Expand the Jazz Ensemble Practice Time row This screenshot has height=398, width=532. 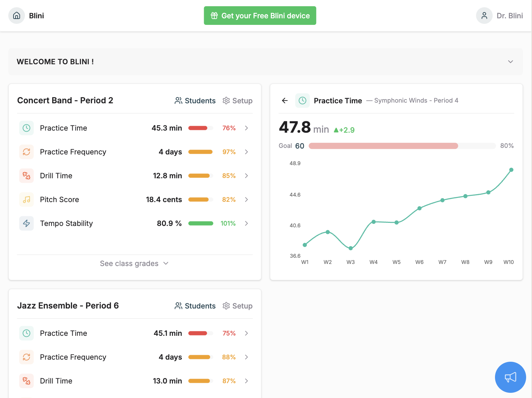coord(246,333)
